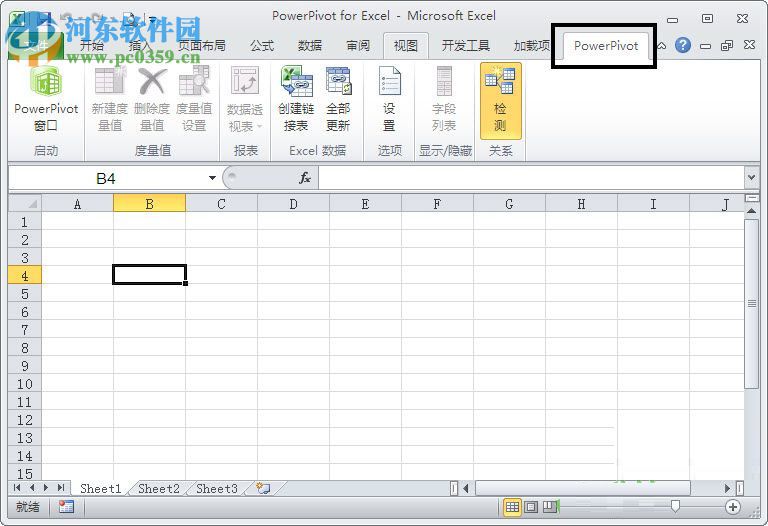Restore the workbook window

[x=727, y=46]
